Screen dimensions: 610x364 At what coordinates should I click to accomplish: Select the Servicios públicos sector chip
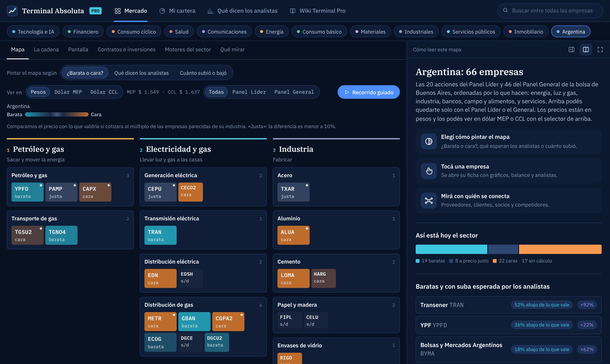point(471,32)
